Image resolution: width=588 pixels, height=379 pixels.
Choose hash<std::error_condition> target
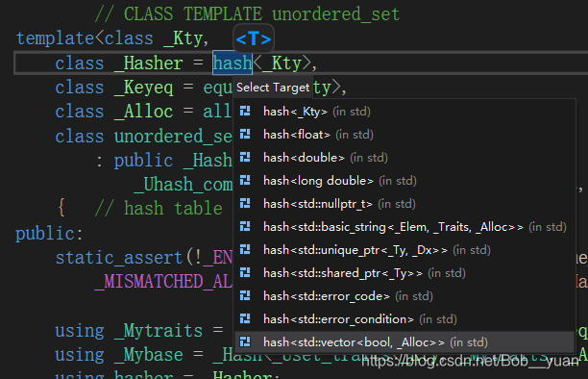tap(404, 319)
